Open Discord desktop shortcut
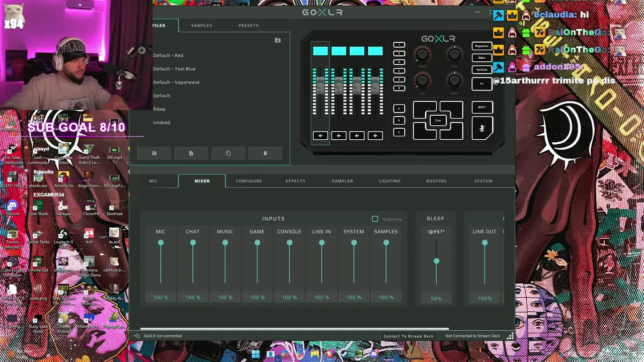Image resolution: width=644 pixels, height=362 pixels. (13, 208)
